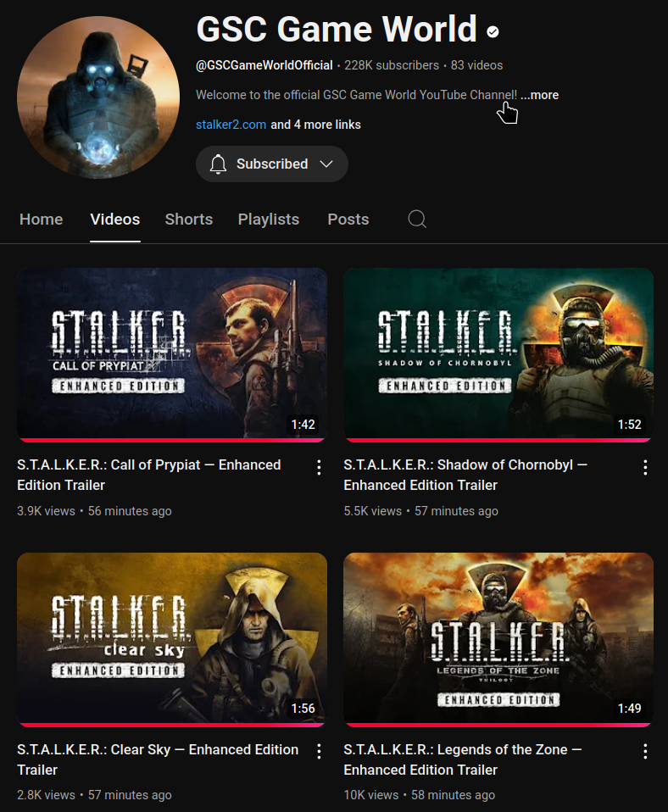
Task: Click '2.8K views' under Clear Sky
Action: click(x=46, y=795)
